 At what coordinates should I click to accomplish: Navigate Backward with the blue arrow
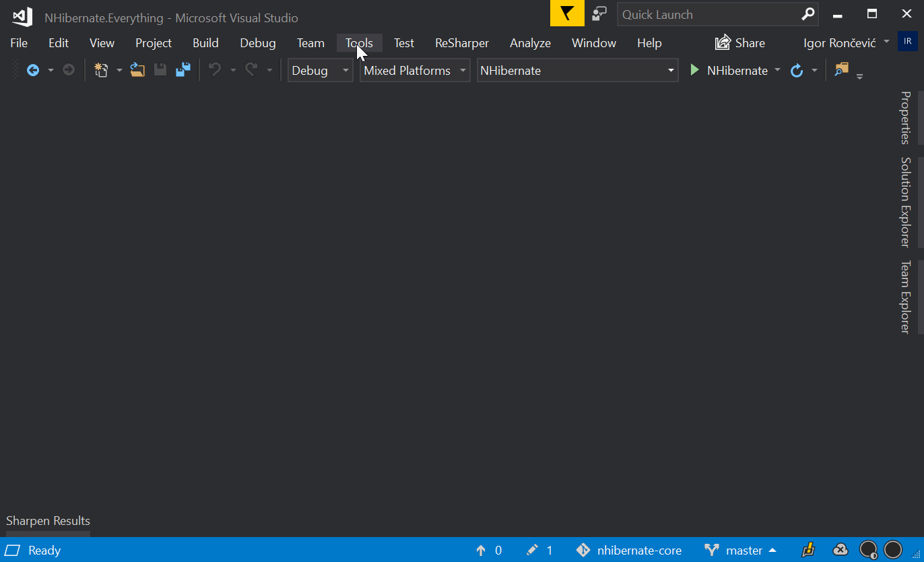(32, 70)
